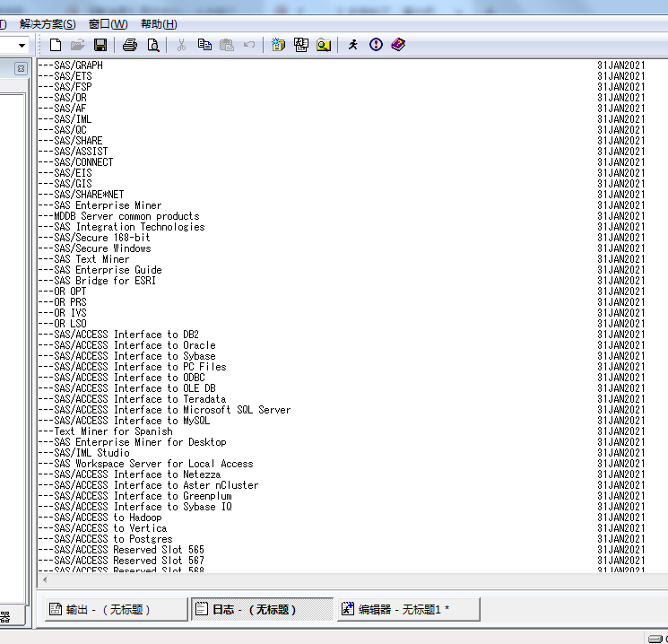Click the Paste clipboard icon
The width and height of the screenshot is (668, 644).
227,45
